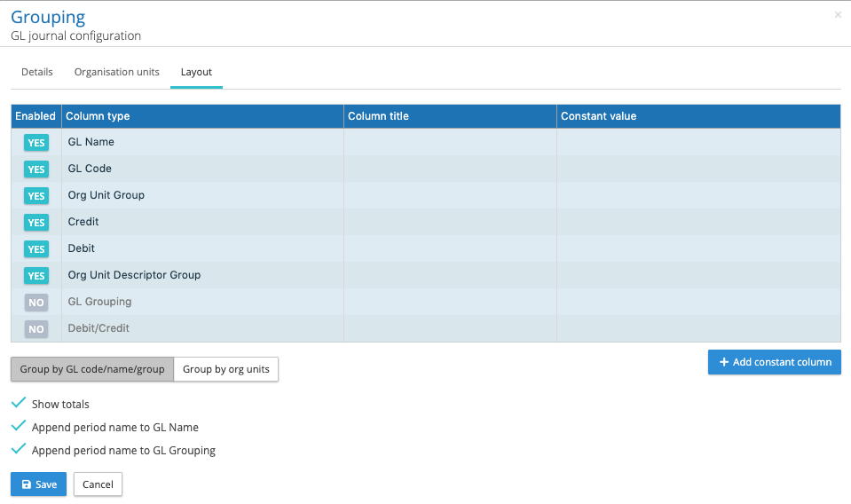
Task: Uncheck Append period name to GL Grouping
Action: pyautogui.click(x=19, y=450)
